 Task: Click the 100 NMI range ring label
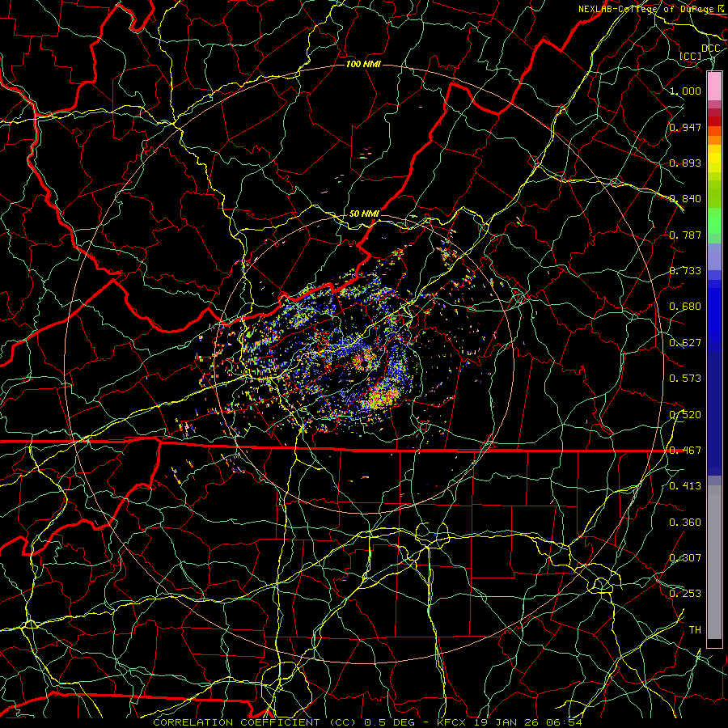click(x=363, y=64)
